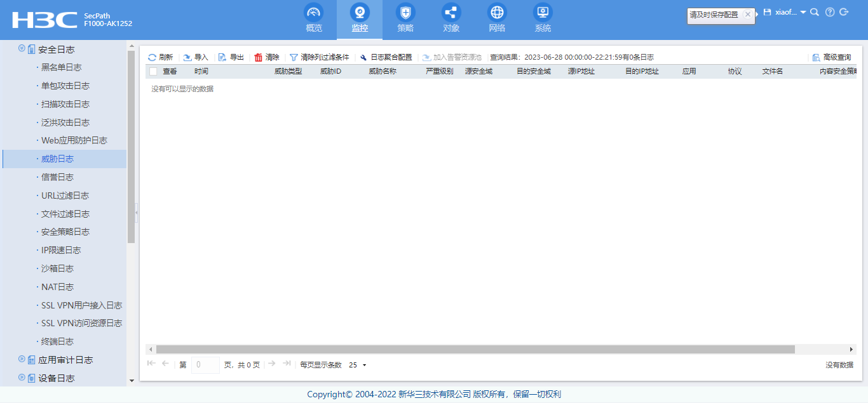Click the 严重级别 column header
The width and height of the screenshot is (868, 403).
[x=440, y=71]
